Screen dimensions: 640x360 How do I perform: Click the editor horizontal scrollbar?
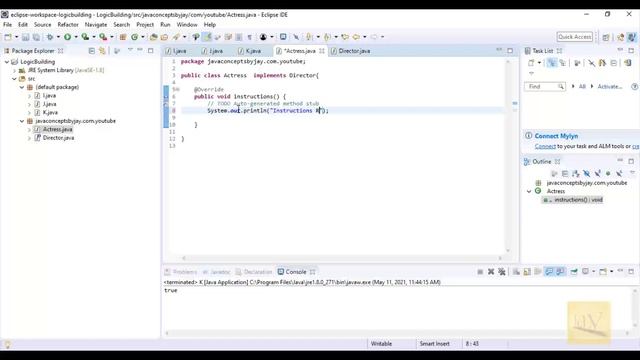(342, 258)
